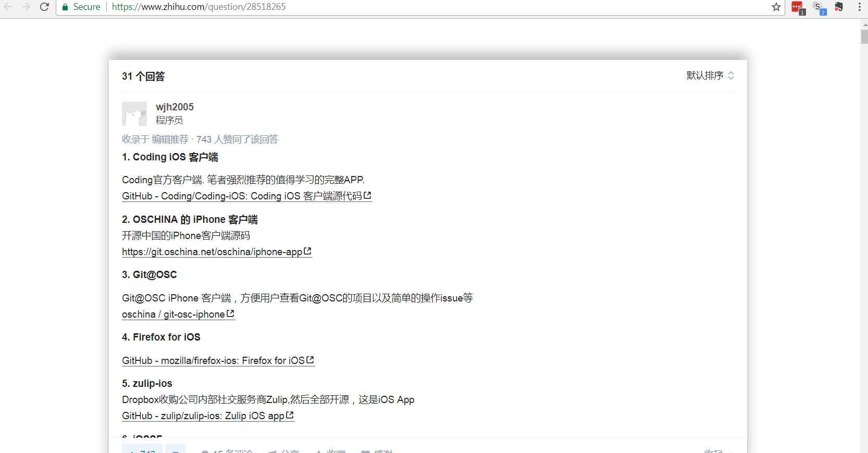Image resolution: width=868 pixels, height=453 pixels.
Task: Click the Git@OSC iPhone 客户端 description line
Action: coord(297,298)
